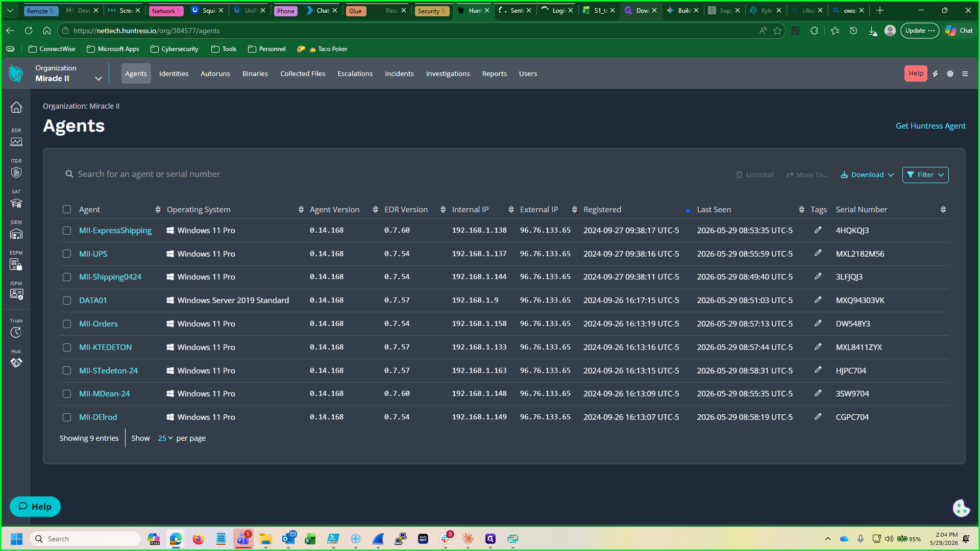Sort by Agent column arrows
This screenshot has width=980, height=551.
[x=158, y=210]
